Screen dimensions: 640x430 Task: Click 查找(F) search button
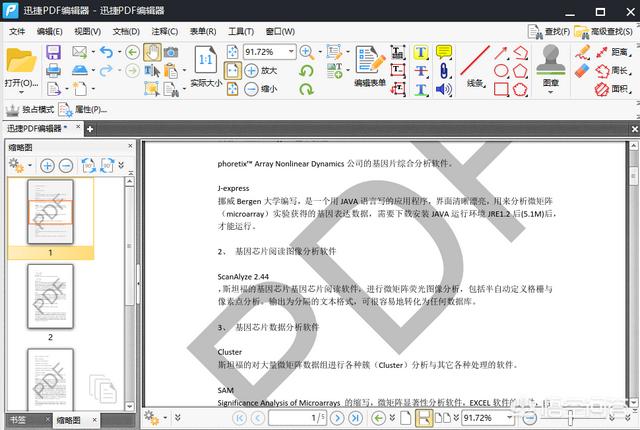[x=549, y=31]
